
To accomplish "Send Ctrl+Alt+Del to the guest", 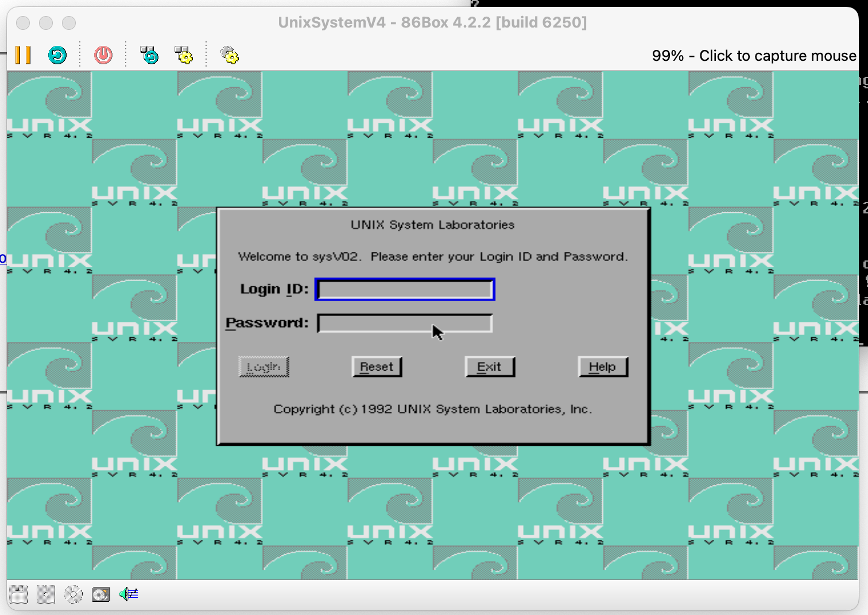I will click(149, 55).
